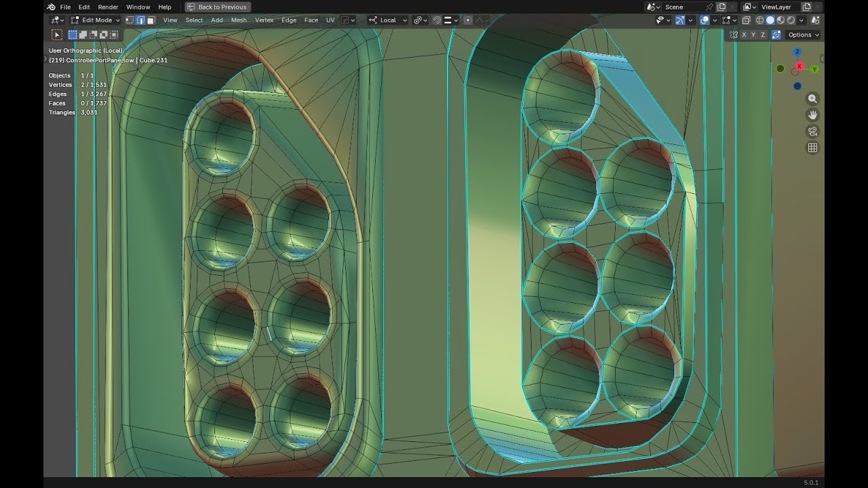Viewport: 868px width, 488px height.
Task: Switch to material preview shading
Action: (x=781, y=20)
